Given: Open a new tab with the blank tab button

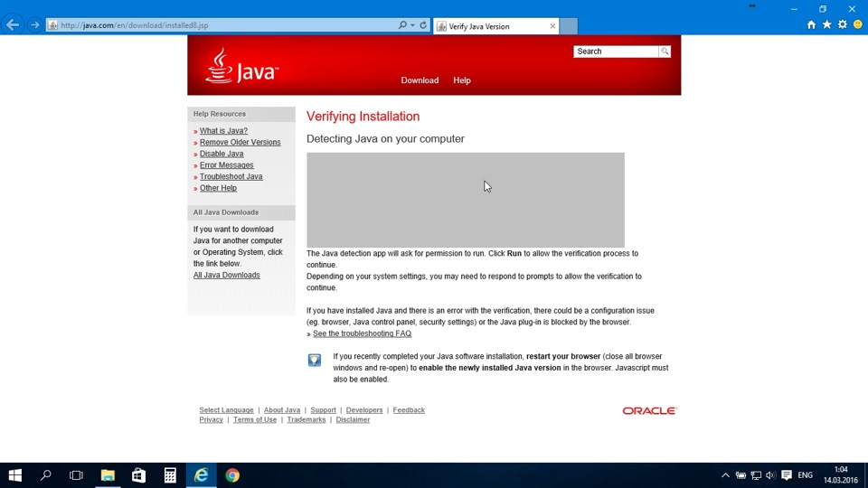Looking at the screenshot, I should [x=569, y=26].
